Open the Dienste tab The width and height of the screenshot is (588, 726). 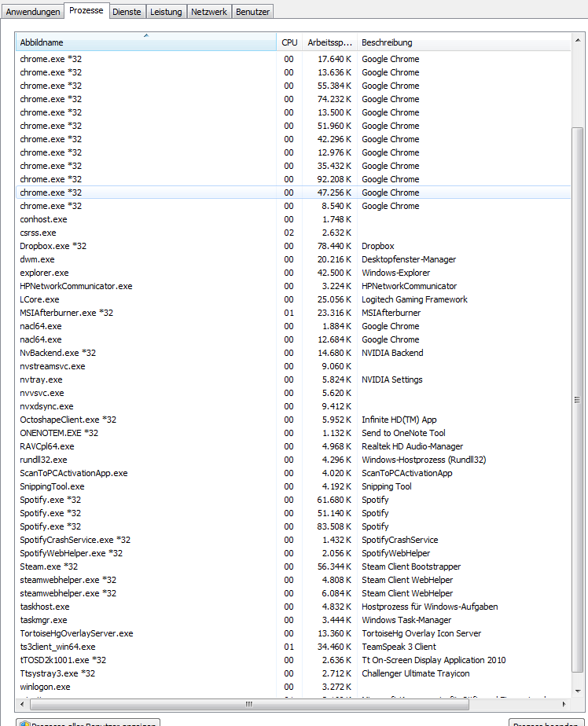tap(127, 12)
